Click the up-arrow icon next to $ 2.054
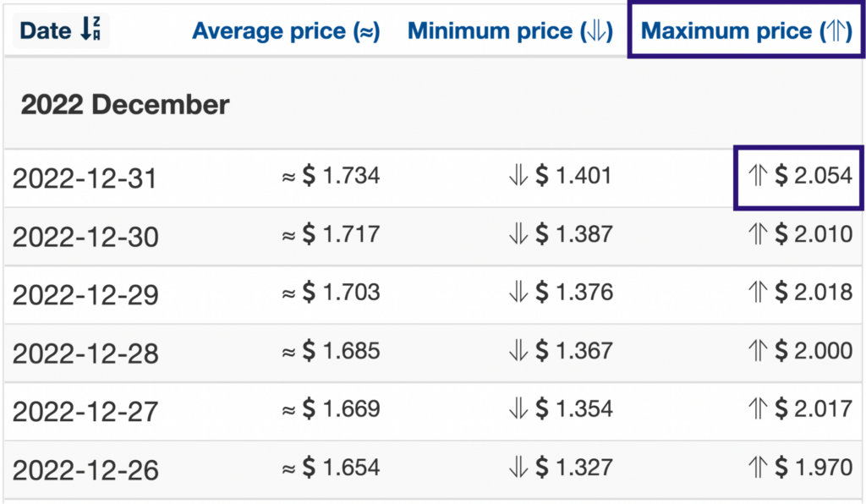The image size is (866, 504). pyautogui.click(x=758, y=176)
